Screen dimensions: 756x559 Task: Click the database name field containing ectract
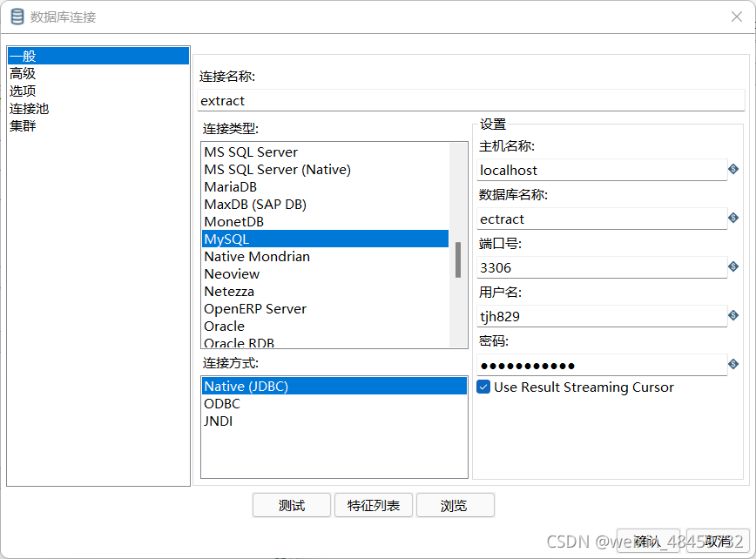(602, 219)
